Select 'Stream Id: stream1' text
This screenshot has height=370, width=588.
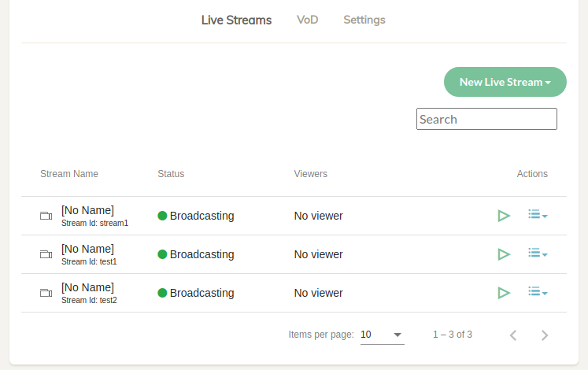[95, 223]
